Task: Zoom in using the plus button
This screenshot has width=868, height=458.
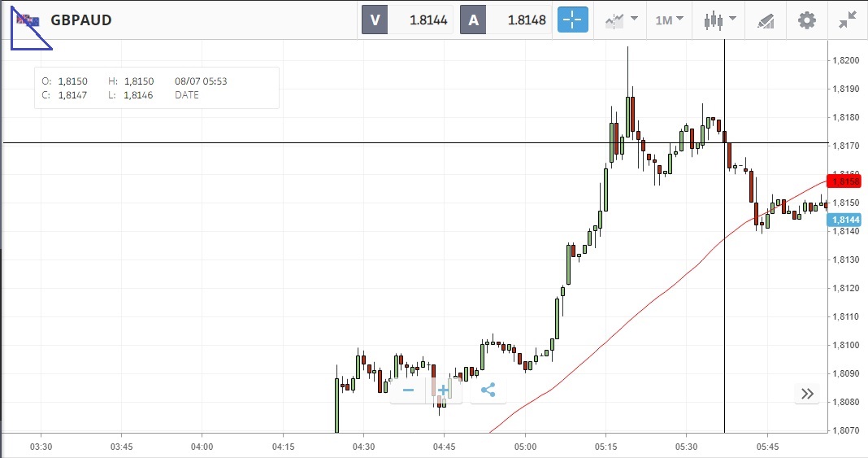Action: 444,390
